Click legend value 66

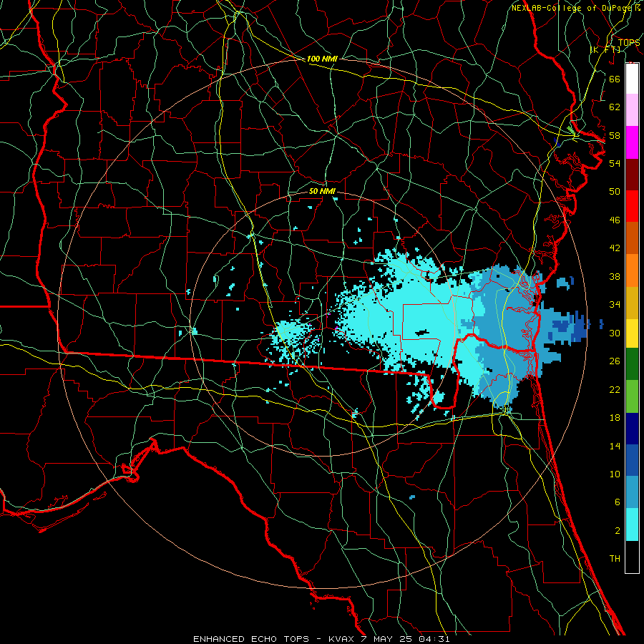pos(615,79)
